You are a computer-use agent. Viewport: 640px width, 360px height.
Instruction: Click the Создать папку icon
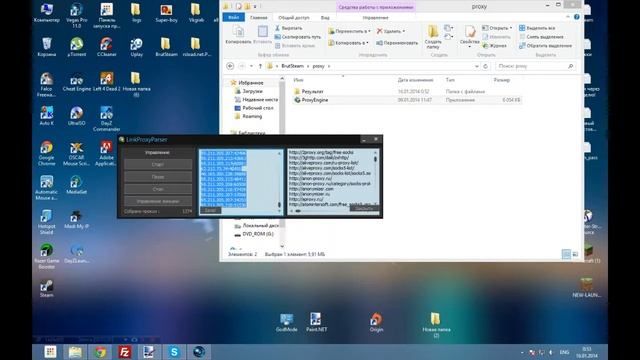coord(433,37)
